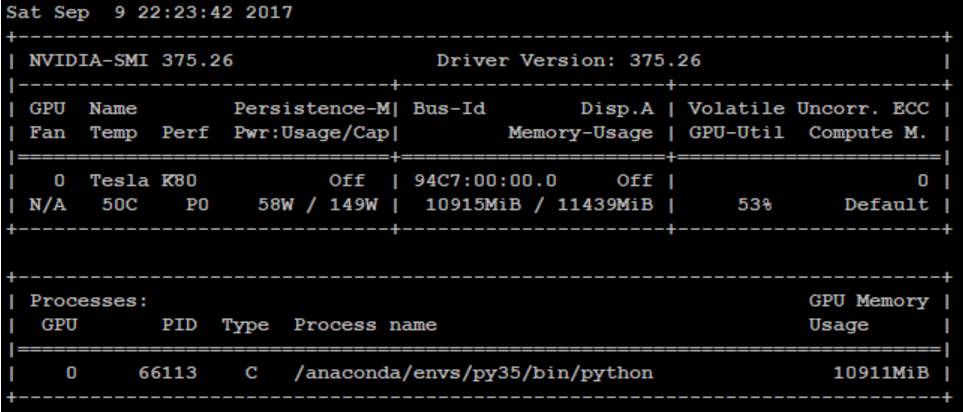Click the NVIDIA-SMI 375.26 version text
The width and height of the screenshot is (963, 412).
coord(131,61)
